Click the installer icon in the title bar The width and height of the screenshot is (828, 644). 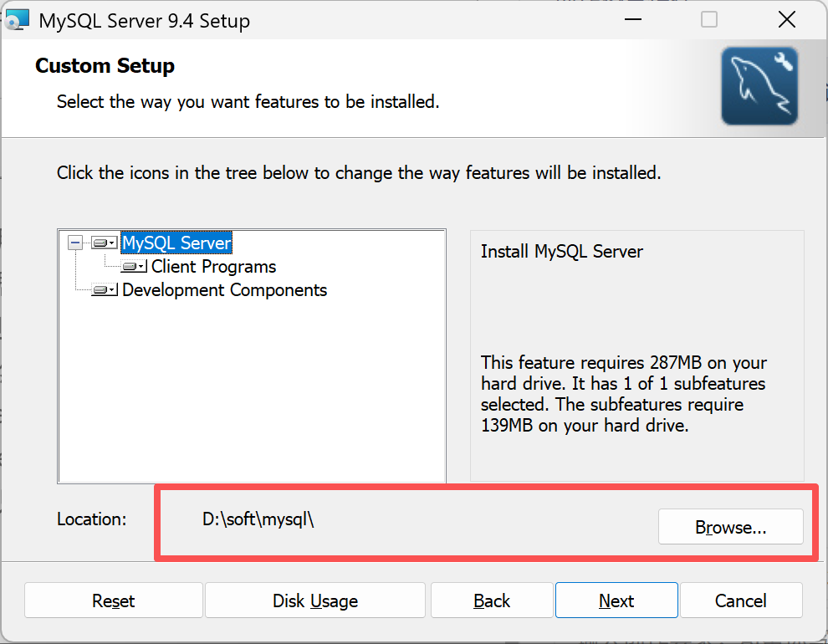point(17,21)
